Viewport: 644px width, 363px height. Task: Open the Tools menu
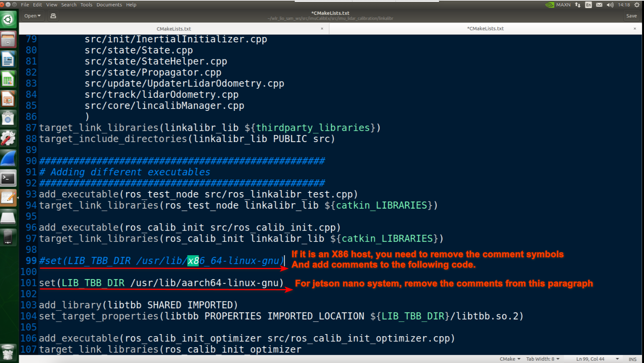pos(86,5)
